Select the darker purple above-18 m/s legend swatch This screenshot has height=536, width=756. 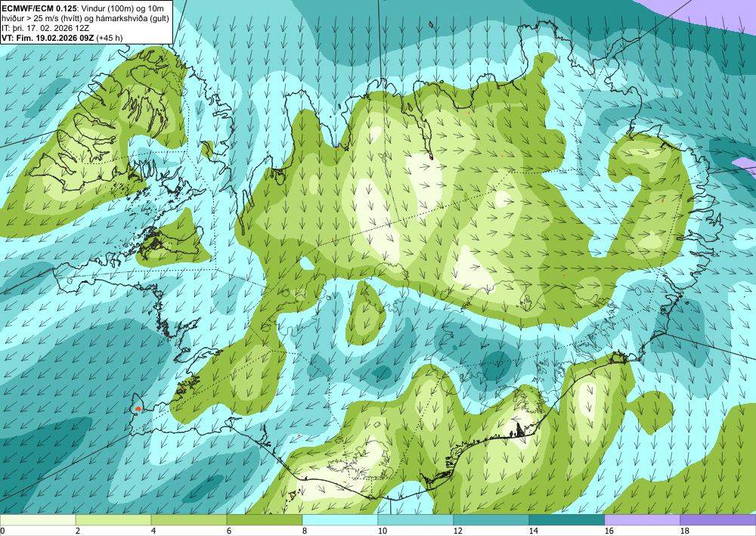pos(718,520)
